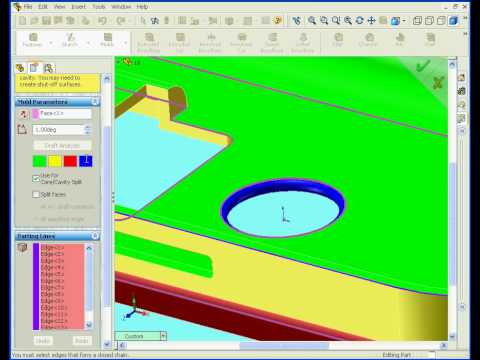Click the Face<1> direction of pull field
Viewport: 480px width, 360px height.
(x=62, y=114)
